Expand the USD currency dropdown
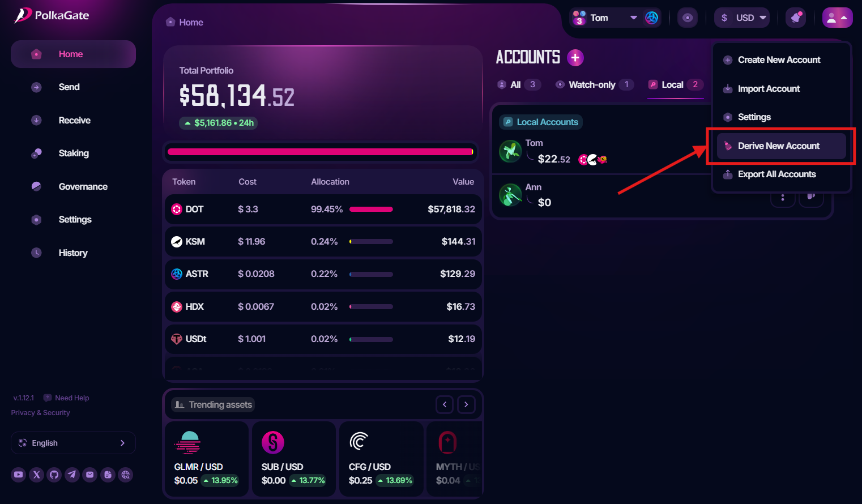Image resolution: width=862 pixels, height=504 pixels. [741, 18]
